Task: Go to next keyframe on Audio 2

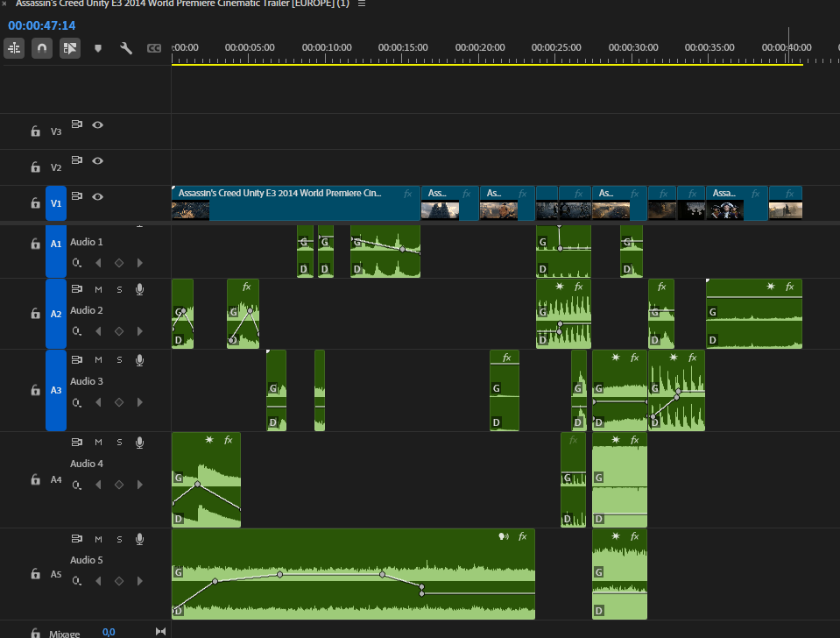Action: (x=139, y=331)
